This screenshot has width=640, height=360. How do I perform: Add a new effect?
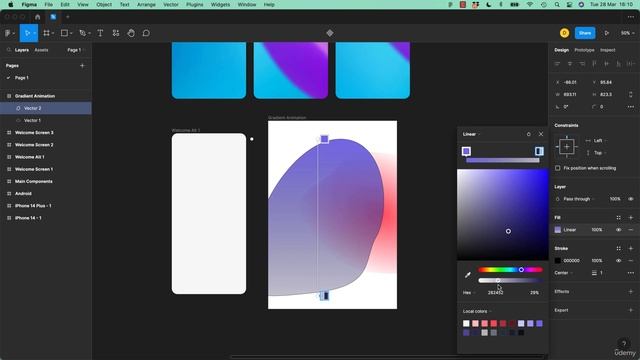tap(631, 291)
